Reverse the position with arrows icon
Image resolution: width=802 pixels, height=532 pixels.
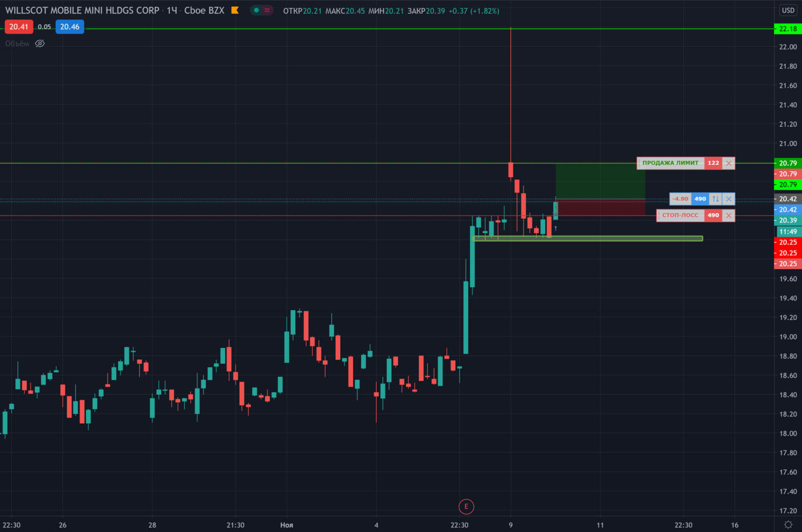click(716, 199)
